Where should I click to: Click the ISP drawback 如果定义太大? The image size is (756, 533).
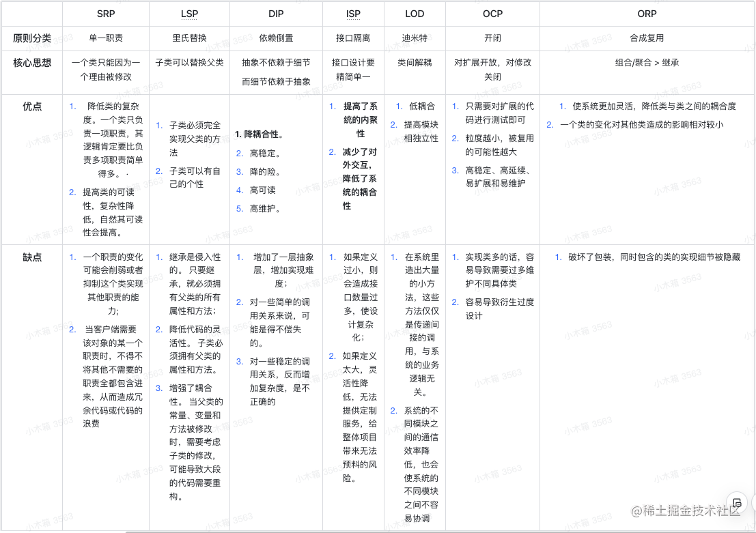360,417
